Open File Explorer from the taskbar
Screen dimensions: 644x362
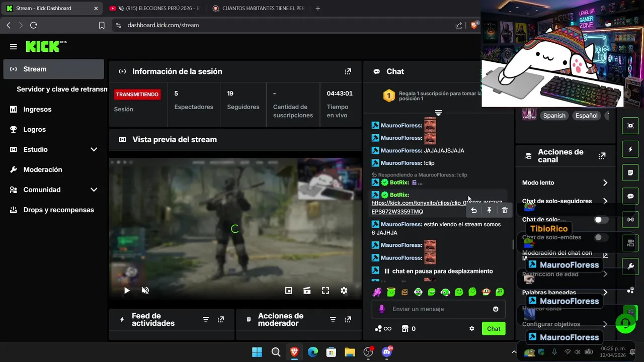click(x=350, y=352)
